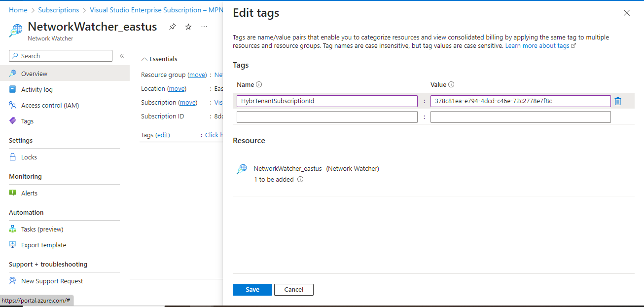Image resolution: width=644 pixels, height=307 pixels.
Task: Navigate to Subscriptions breadcrumb
Action: tap(58, 10)
